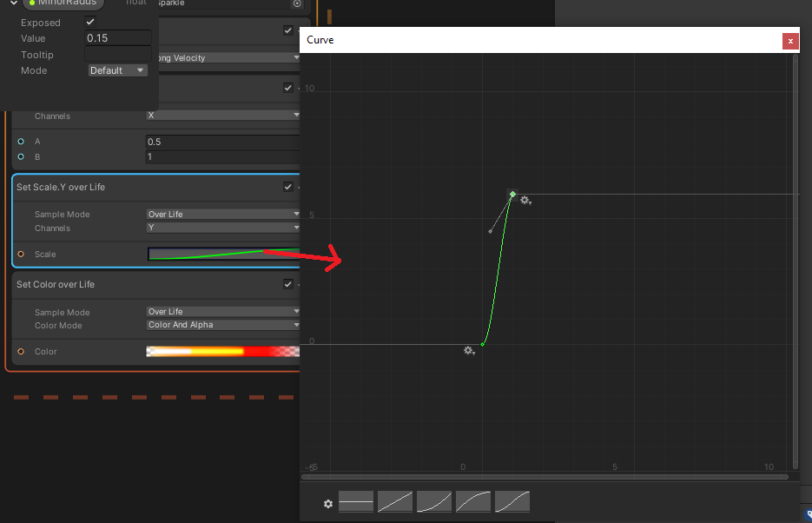Click the Scale label
812x523 pixels.
45,255
